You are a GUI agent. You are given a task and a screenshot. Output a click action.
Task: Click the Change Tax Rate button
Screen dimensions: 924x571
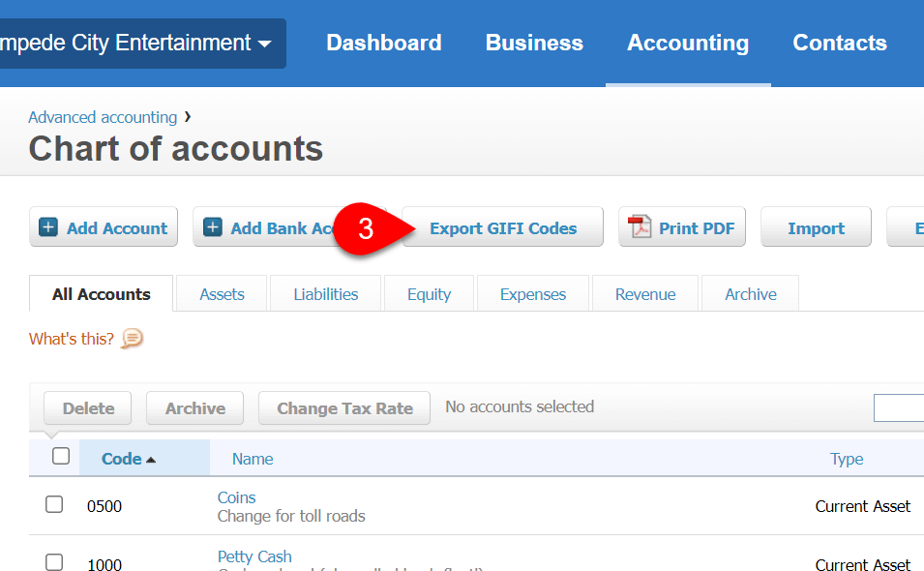point(343,407)
